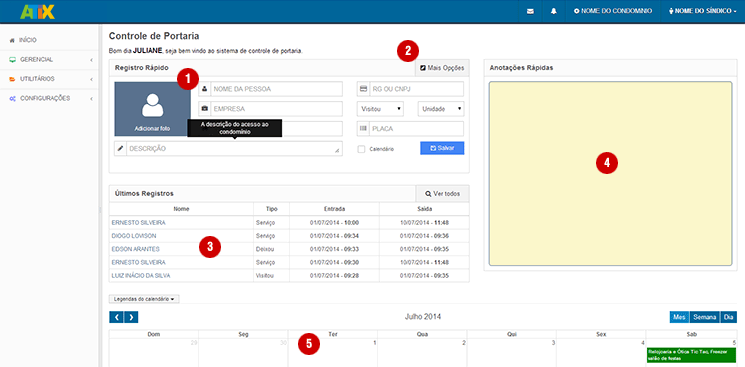Image resolution: width=745 pixels, height=367 pixels.
Task: Click the barcode icon of PLACA field
Action: coord(363,129)
